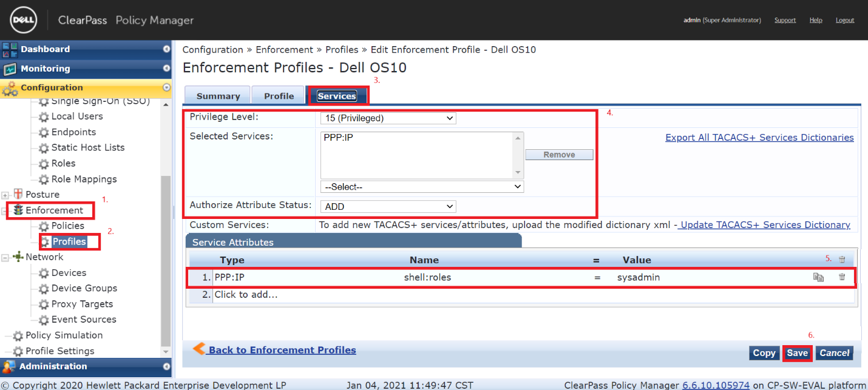The height and width of the screenshot is (390, 868).
Task: Click the Cancel button
Action: [x=835, y=353]
